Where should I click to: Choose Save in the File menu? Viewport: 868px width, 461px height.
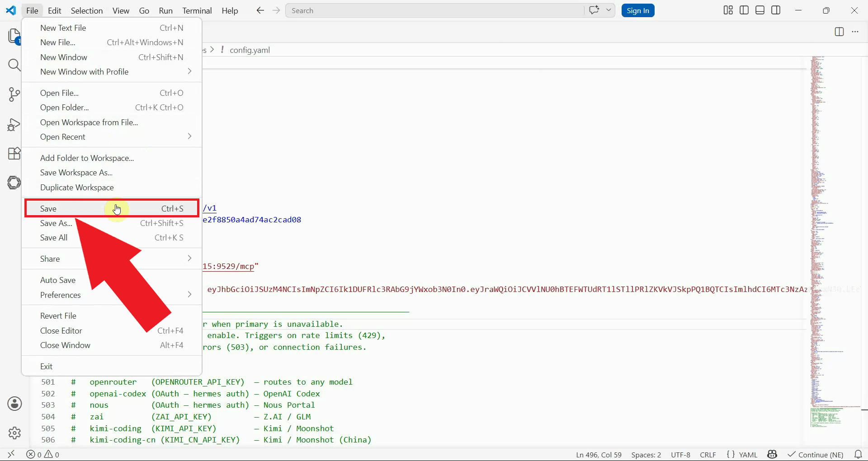[112, 208]
